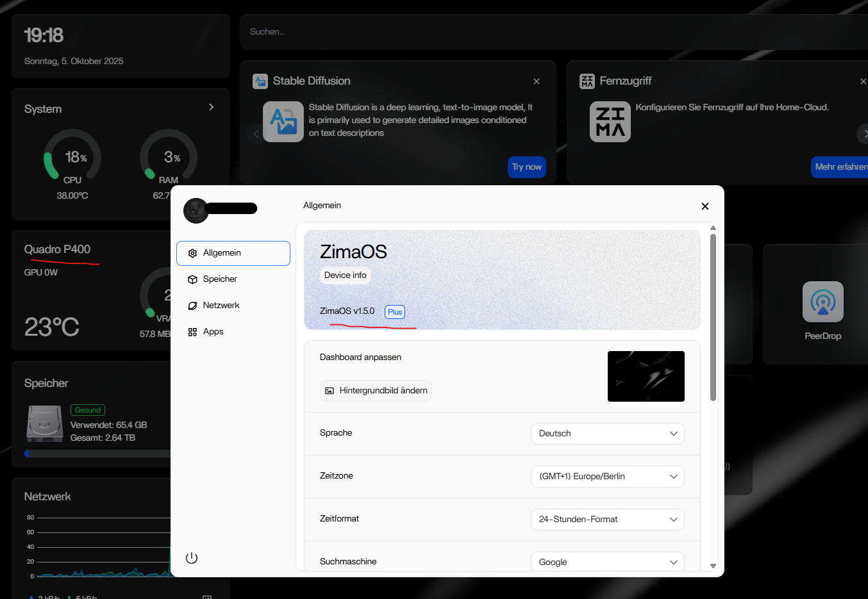Click the Netzwerk widget title
The width and height of the screenshot is (868, 599).
47,496
